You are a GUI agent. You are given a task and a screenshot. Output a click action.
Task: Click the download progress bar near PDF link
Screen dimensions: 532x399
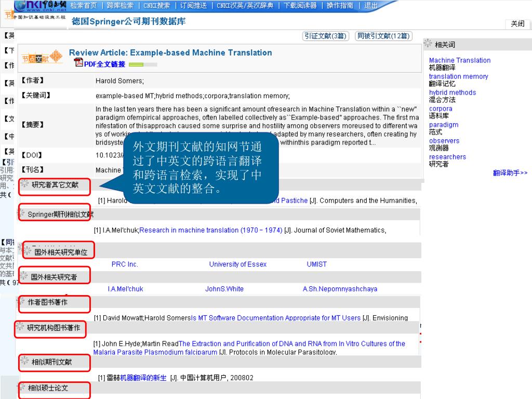pos(143,64)
